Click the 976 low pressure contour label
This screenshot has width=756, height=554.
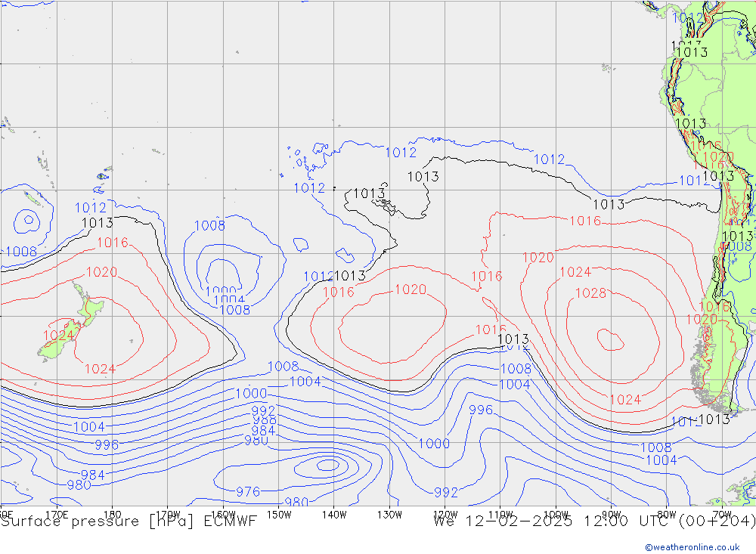[248, 492]
